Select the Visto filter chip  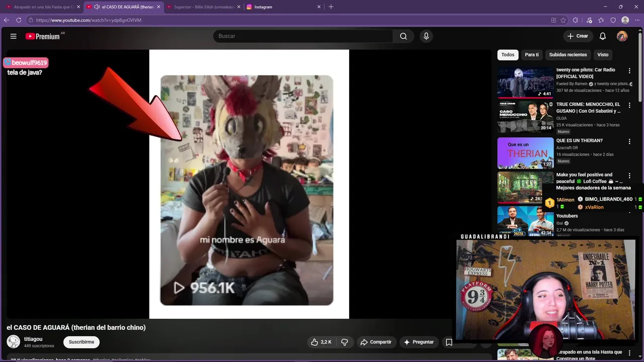(x=603, y=55)
